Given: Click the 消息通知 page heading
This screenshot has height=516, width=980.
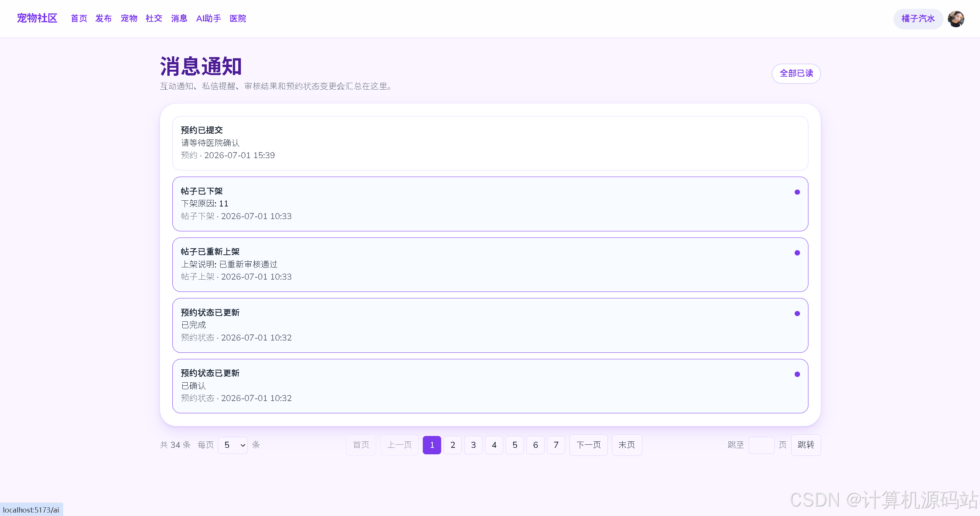Looking at the screenshot, I should 201,66.
